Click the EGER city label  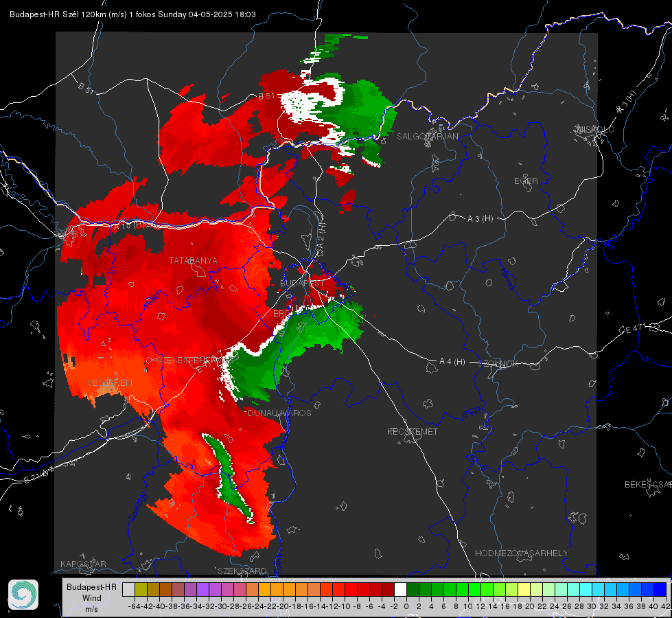(526, 181)
